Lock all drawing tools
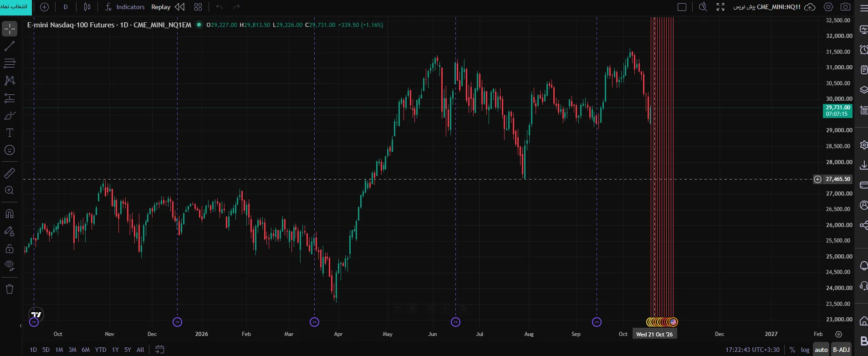This screenshot has width=868, height=356. [x=10, y=248]
